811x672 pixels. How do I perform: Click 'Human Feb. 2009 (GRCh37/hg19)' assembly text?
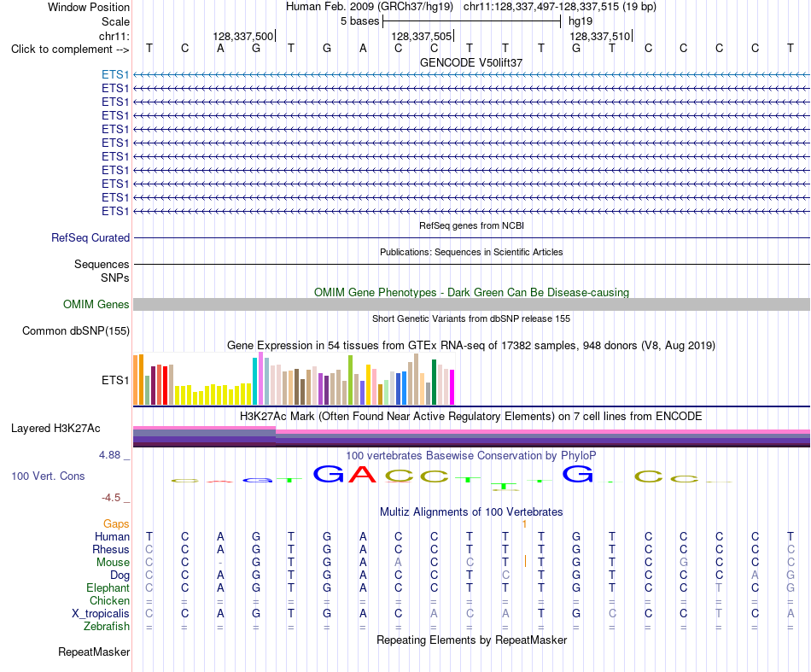point(370,7)
